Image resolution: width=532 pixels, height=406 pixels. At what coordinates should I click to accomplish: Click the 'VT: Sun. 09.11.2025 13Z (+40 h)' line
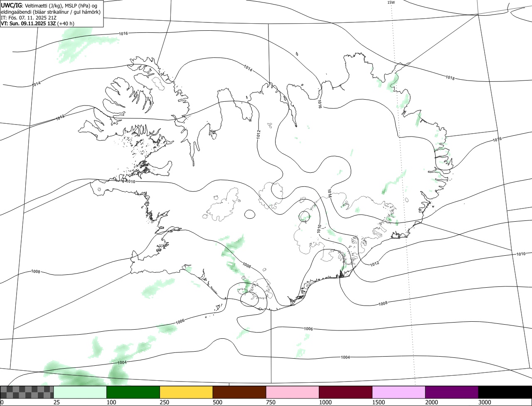[x=37, y=23]
